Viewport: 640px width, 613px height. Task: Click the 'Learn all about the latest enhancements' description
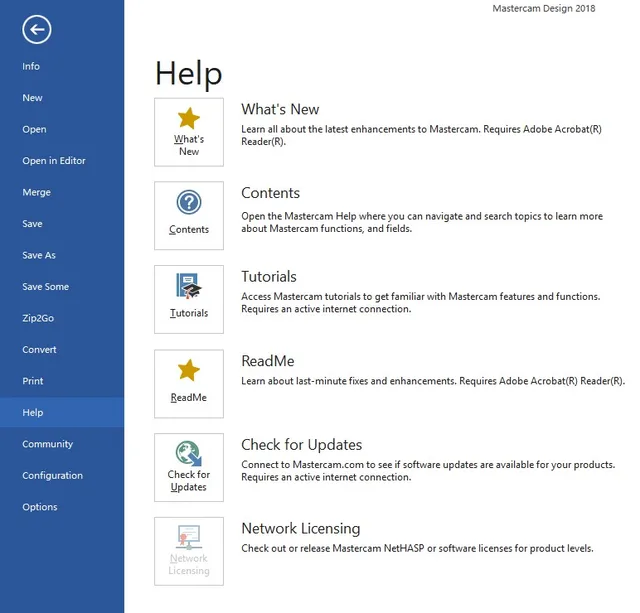pyautogui.click(x=421, y=135)
